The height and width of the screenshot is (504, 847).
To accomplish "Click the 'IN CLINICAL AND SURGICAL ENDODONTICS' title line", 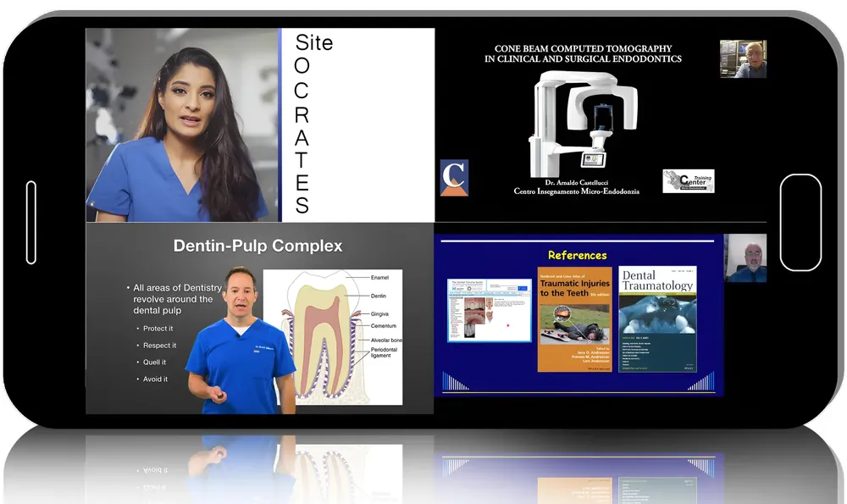I will tap(583, 59).
